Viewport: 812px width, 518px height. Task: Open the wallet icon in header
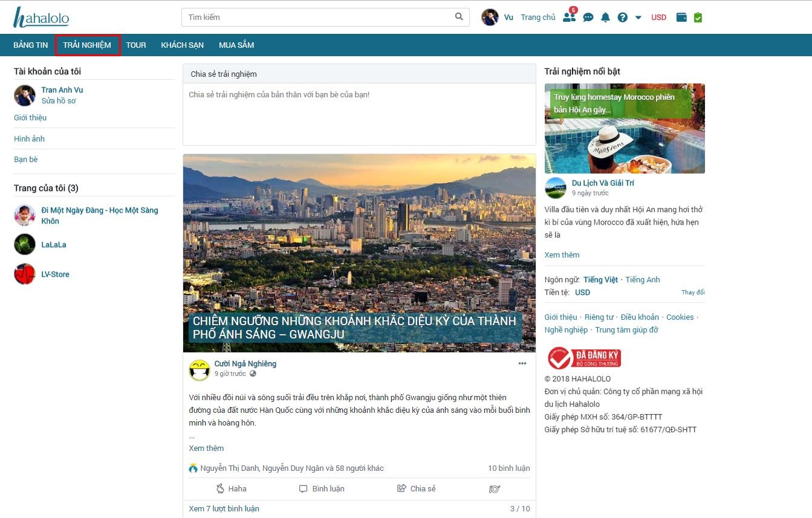point(681,18)
